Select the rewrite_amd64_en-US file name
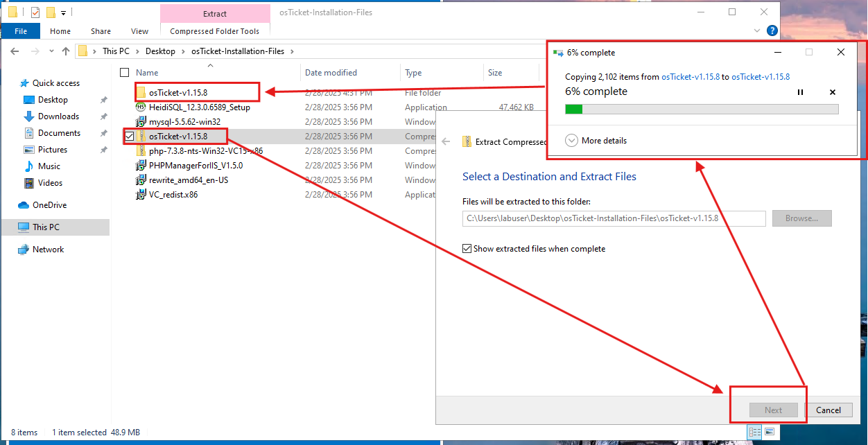 click(189, 180)
